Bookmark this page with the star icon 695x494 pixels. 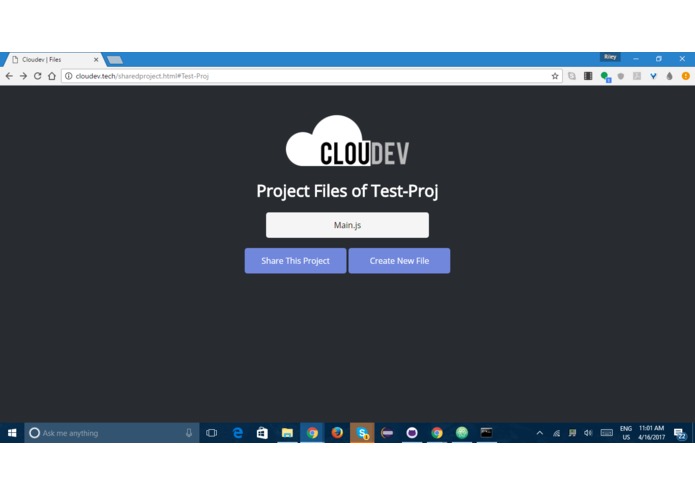click(x=554, y=76)
